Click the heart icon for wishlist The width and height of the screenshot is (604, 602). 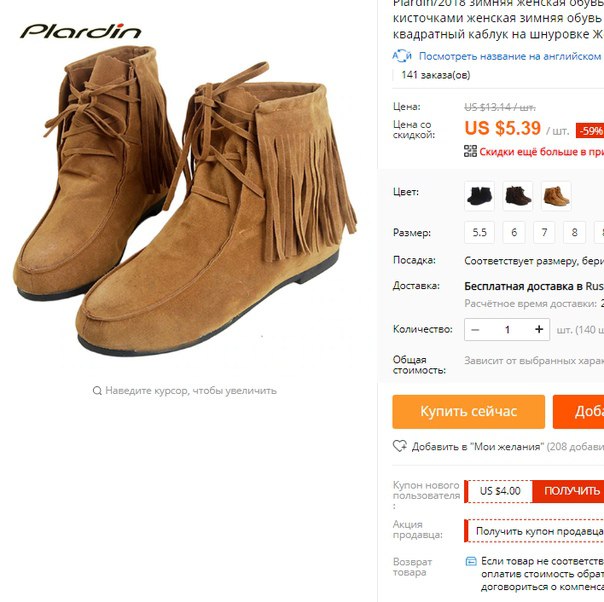click(399, 446)
